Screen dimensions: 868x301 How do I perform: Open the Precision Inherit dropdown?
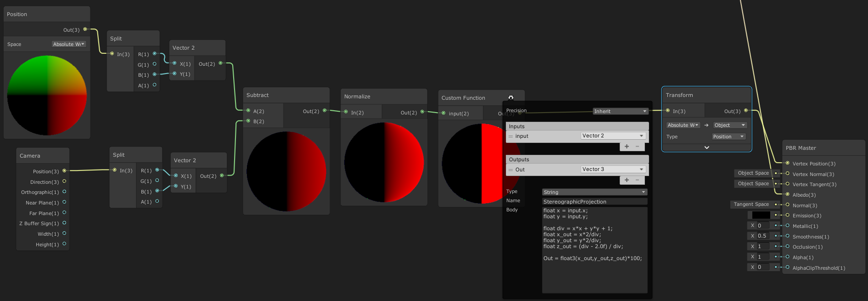click(620, 111)
